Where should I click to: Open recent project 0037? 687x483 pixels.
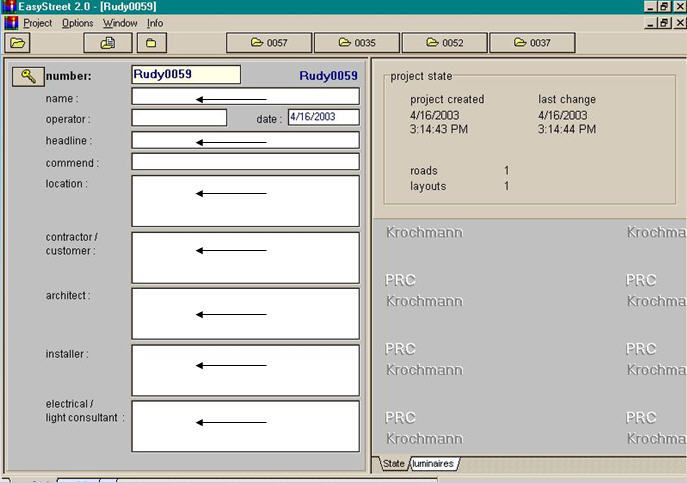(x=532, y=43)
